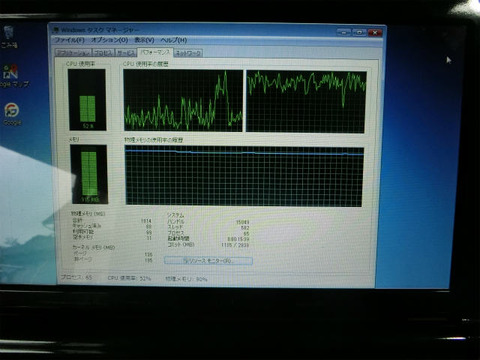Open the ファイル(F) menu

(69, 40)
